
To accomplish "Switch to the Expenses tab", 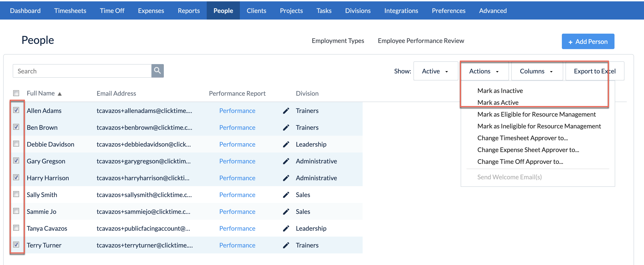I will tap(151, 10).
